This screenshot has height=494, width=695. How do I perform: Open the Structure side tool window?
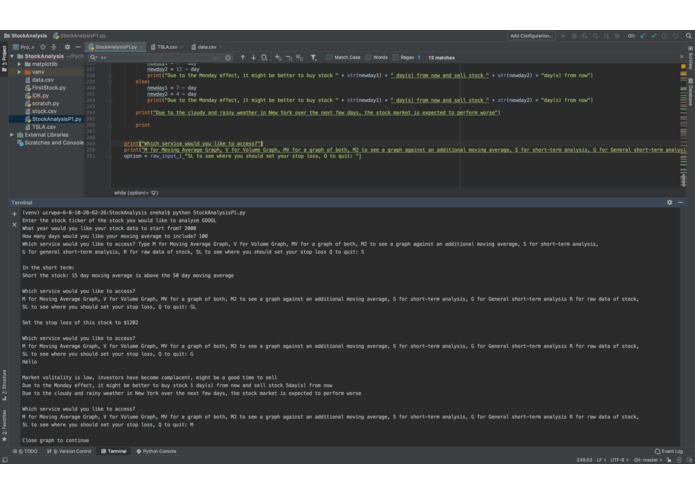click(x=4, y=385)
